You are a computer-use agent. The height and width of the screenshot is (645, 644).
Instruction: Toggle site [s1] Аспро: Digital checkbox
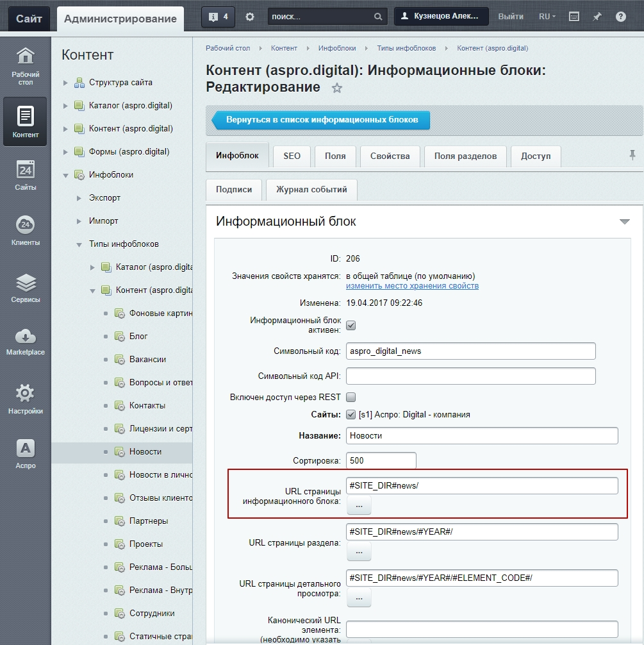pos(351,414)
